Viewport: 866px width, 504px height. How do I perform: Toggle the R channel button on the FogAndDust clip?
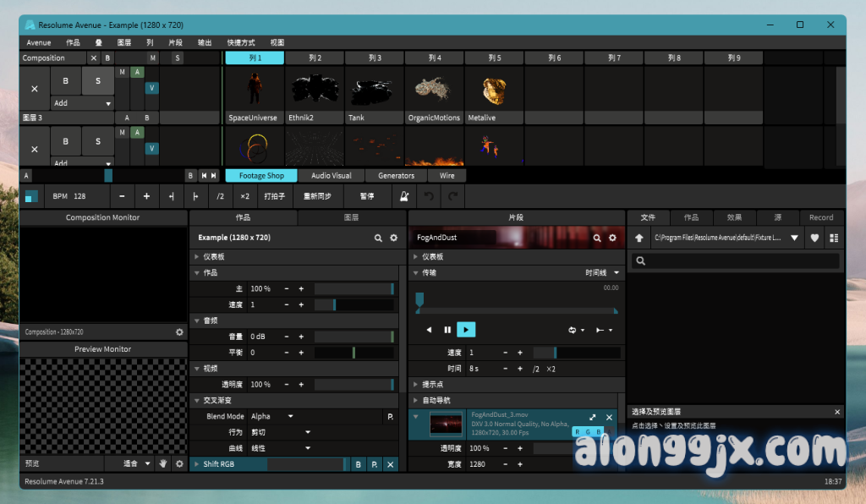(578, 431)
